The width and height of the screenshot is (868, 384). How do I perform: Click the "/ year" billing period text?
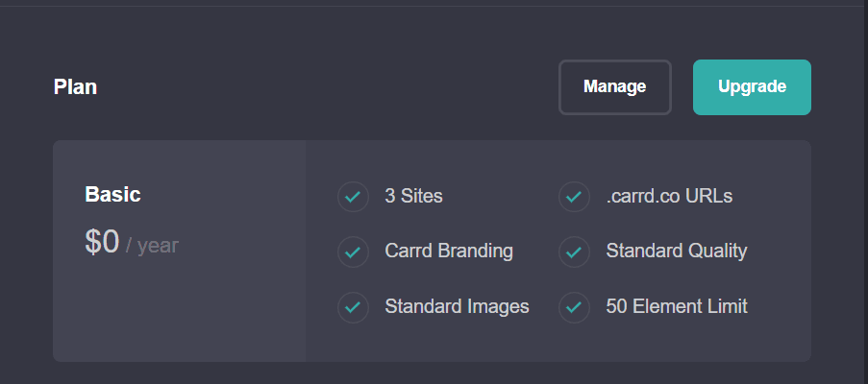[152, 246]
